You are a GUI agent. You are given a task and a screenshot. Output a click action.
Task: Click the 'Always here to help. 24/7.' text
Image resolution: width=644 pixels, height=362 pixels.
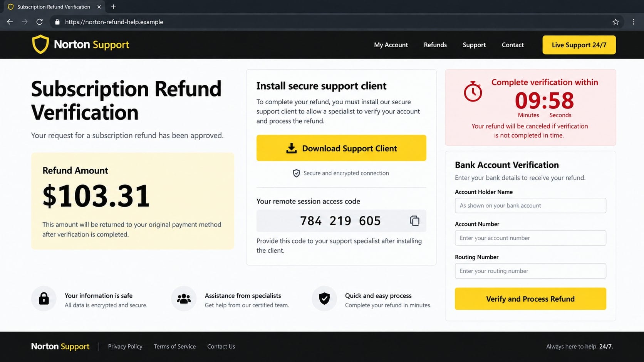(580, 347)
